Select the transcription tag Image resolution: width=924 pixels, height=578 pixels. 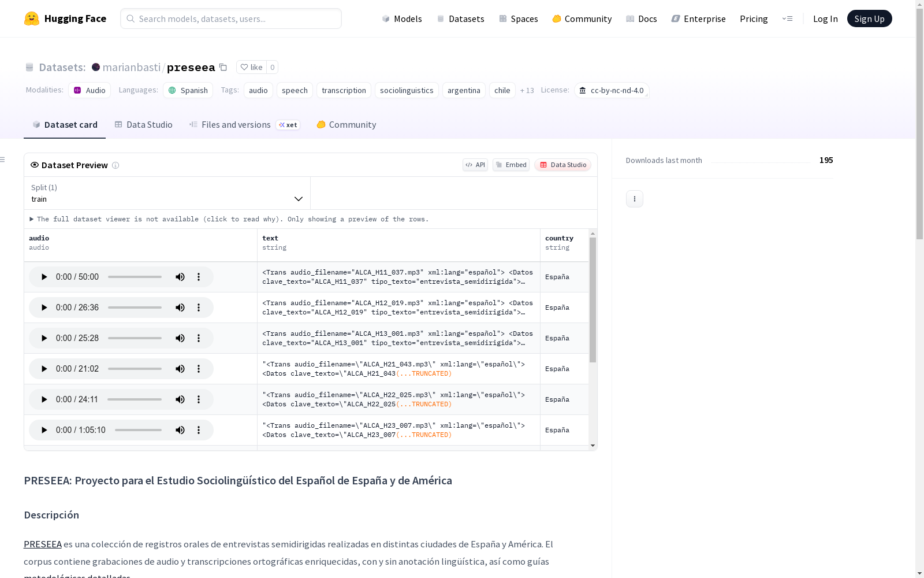pyautogui.click(x=344, y=90)
